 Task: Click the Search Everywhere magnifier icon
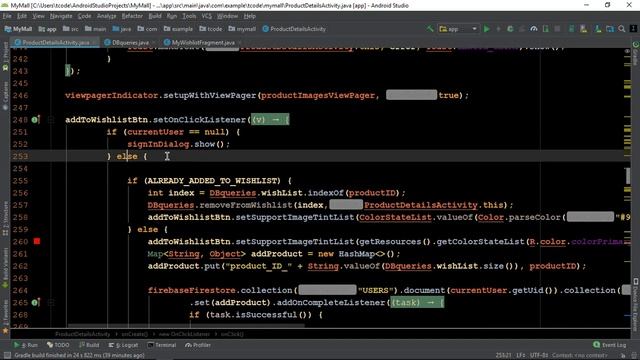click(622, 29)
